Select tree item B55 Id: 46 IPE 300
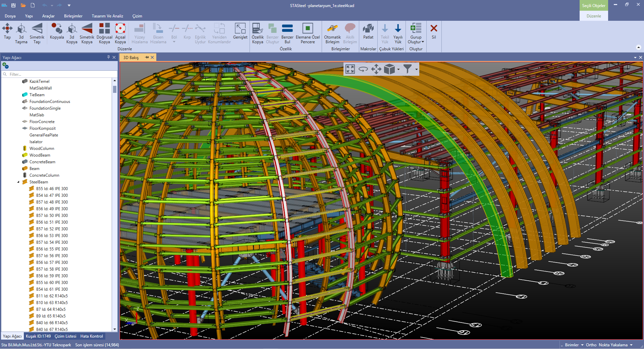 (52, 189)
